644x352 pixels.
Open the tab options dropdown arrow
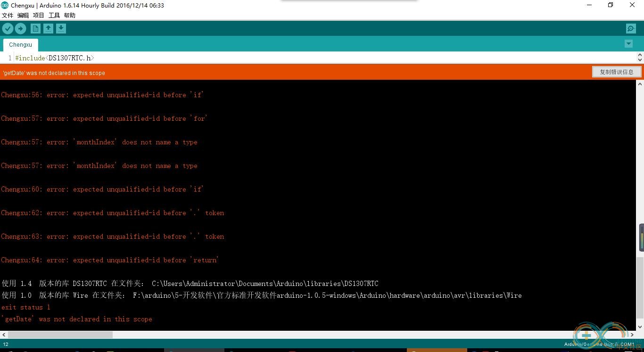click(628, 44)
